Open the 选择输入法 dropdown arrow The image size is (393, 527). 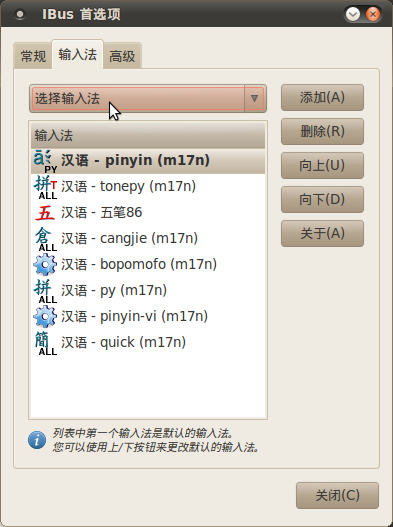(255, 98)
